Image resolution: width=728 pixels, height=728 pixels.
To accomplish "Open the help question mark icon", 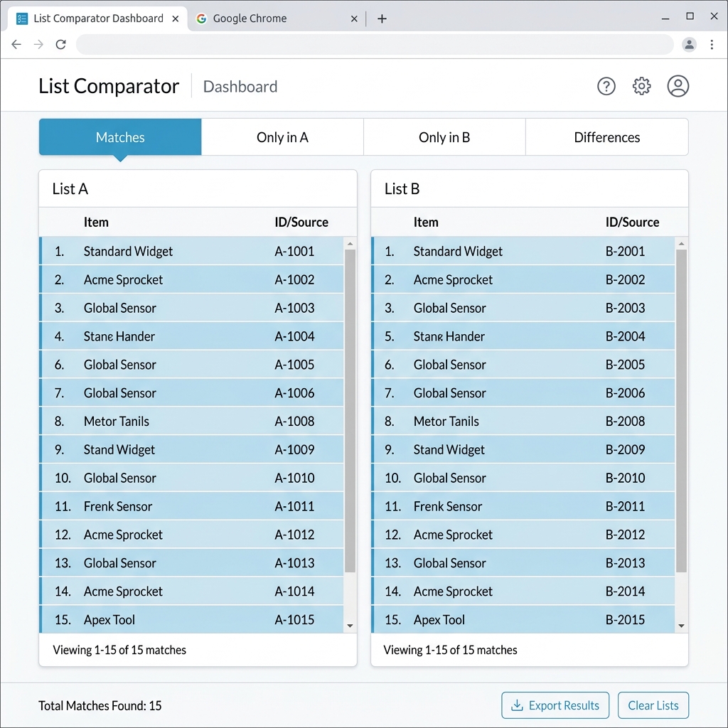I will pos(606,86).
